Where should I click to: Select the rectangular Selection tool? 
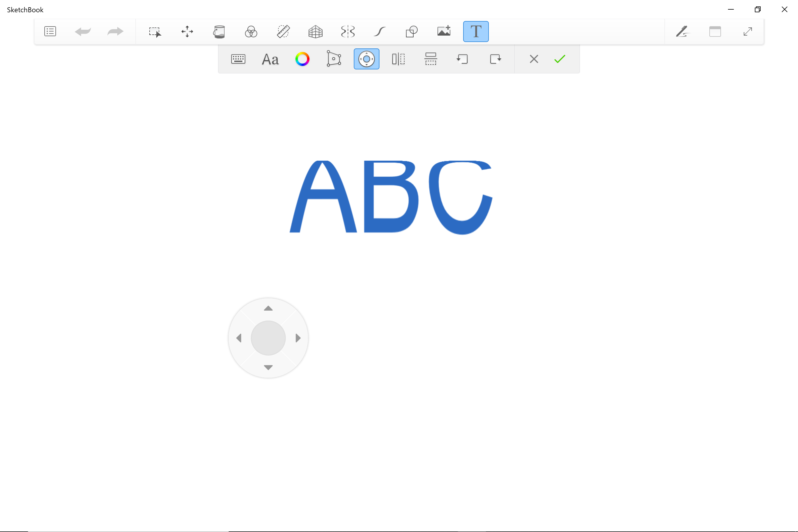[155, 32]
